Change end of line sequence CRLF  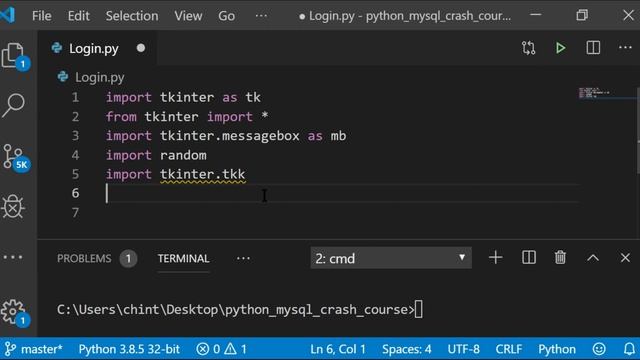[x=509, y=349]
